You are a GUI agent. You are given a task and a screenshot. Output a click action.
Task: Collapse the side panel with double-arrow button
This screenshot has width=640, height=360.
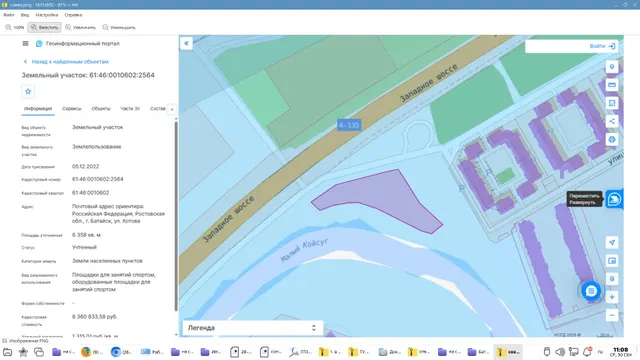pyautogui.click(x=186, y=43)
